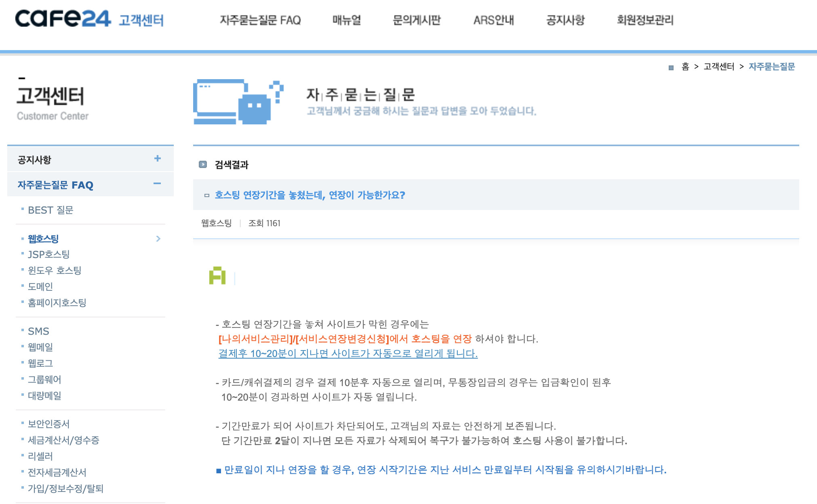
Task: Click 고객센터 in the breadcrumb trail
Action: click(x=718, y=67)
